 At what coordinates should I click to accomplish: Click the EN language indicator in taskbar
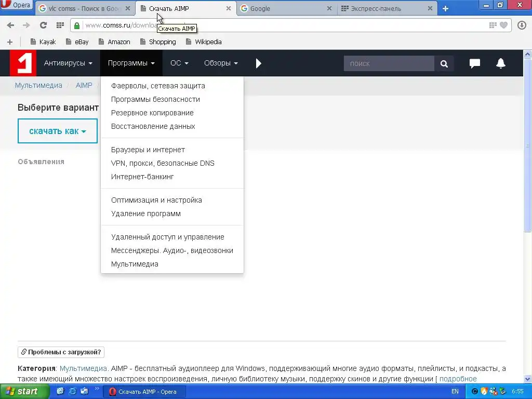coord(455,392)
